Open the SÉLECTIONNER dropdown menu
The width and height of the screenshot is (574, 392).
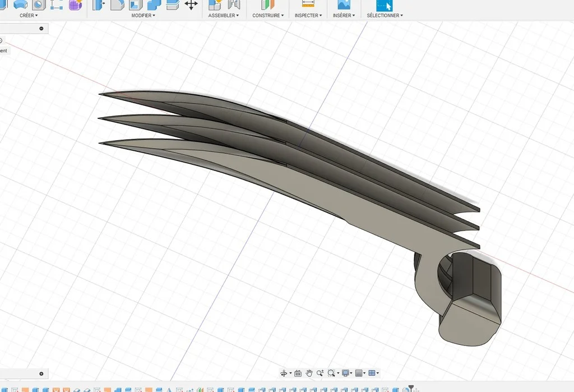tap(385, 15)
